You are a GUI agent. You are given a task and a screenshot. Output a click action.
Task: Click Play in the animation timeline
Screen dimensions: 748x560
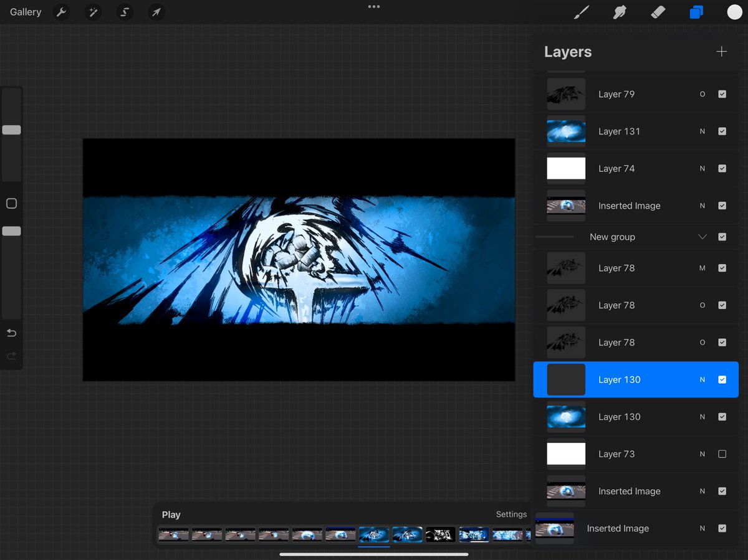tap(171, 515)
